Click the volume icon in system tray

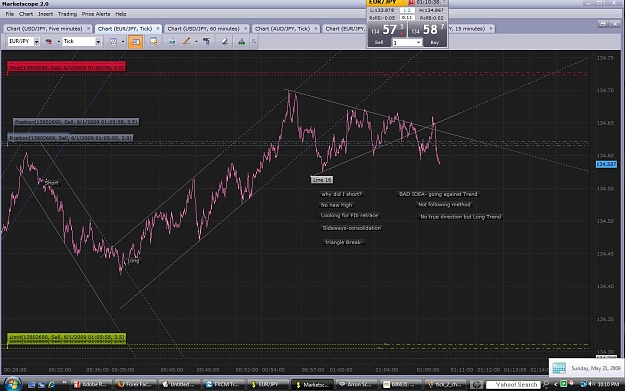592,384
